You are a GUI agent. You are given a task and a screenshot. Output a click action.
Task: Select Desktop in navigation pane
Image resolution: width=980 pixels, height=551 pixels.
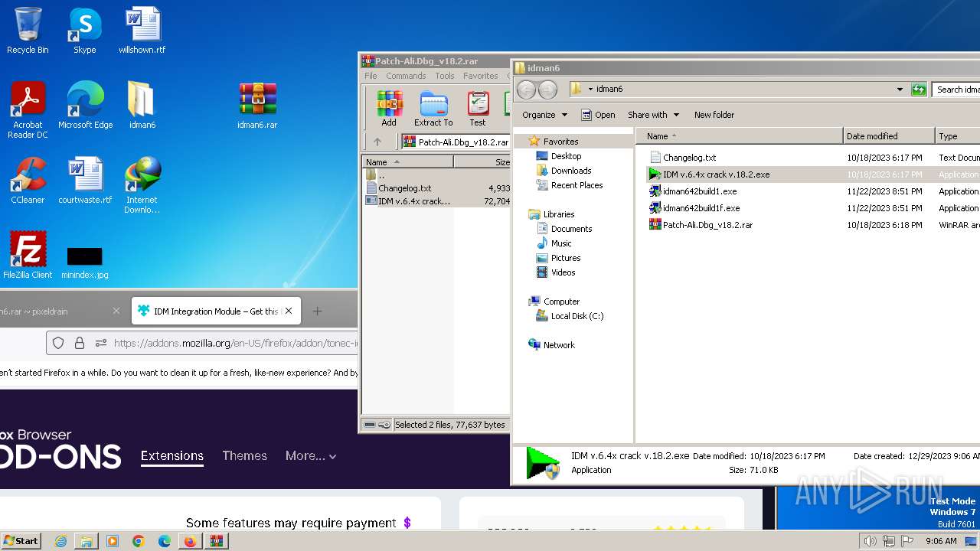tap(566, 156)
